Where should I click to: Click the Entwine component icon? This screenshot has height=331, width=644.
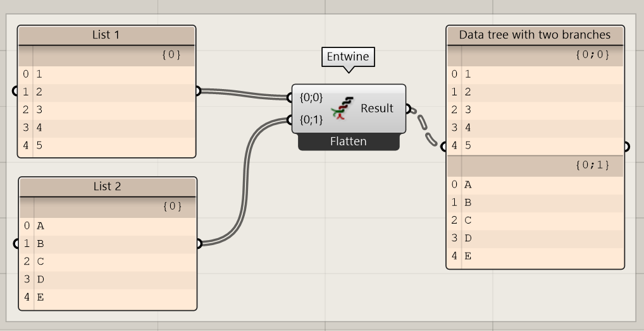(342, 109)
